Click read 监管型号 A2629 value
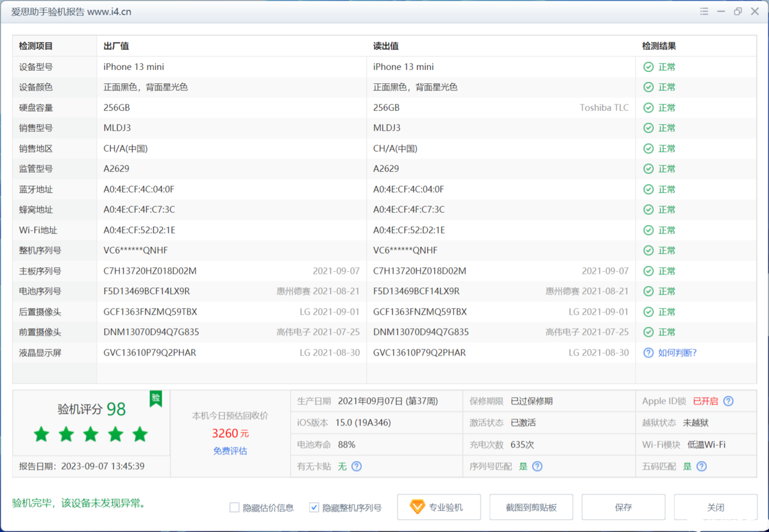The width and height of the screenshot is (769, 532). click(386, 169)
